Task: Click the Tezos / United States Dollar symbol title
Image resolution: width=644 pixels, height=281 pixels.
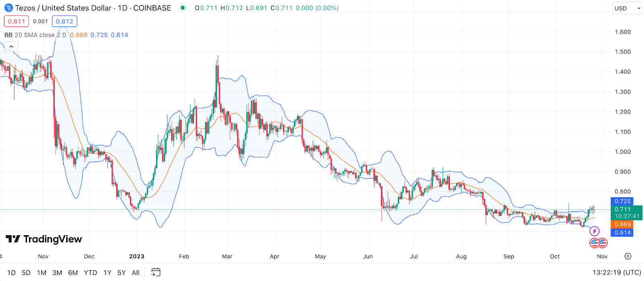Action: coord(63,8)
